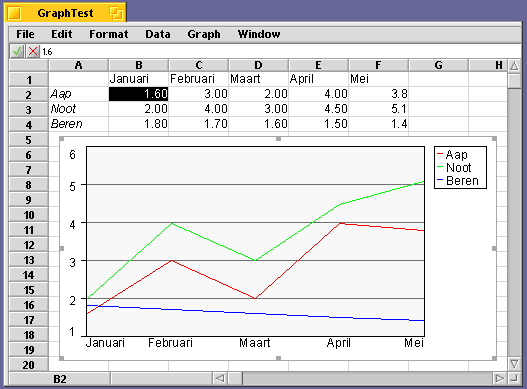Viewport: 527px width, 389px height.
Task: Click the Februari x-axis label on chart
Action: (x=170, y=343)
